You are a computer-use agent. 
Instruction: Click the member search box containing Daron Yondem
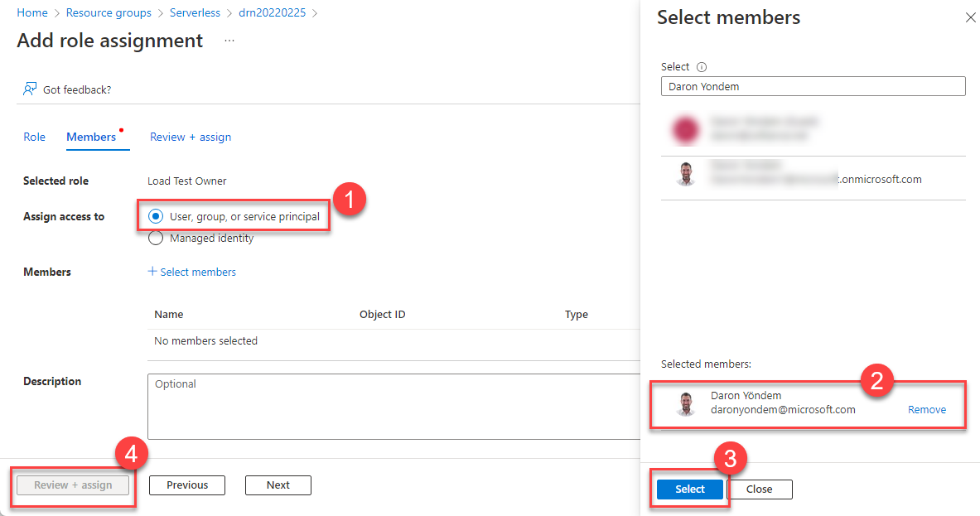click(x=813, y=85)
